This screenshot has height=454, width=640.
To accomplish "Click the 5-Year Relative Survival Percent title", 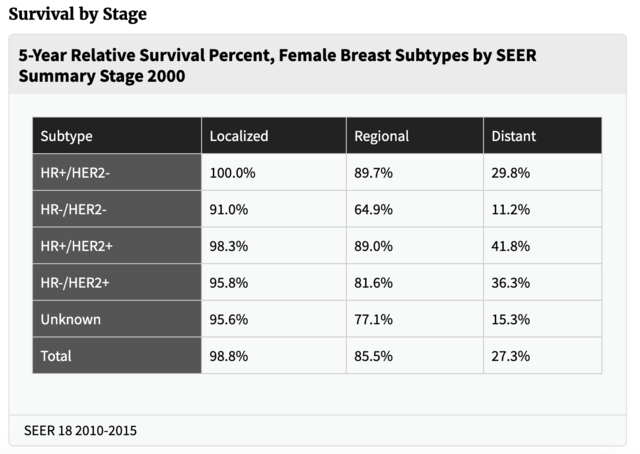I will click(277, 65).
